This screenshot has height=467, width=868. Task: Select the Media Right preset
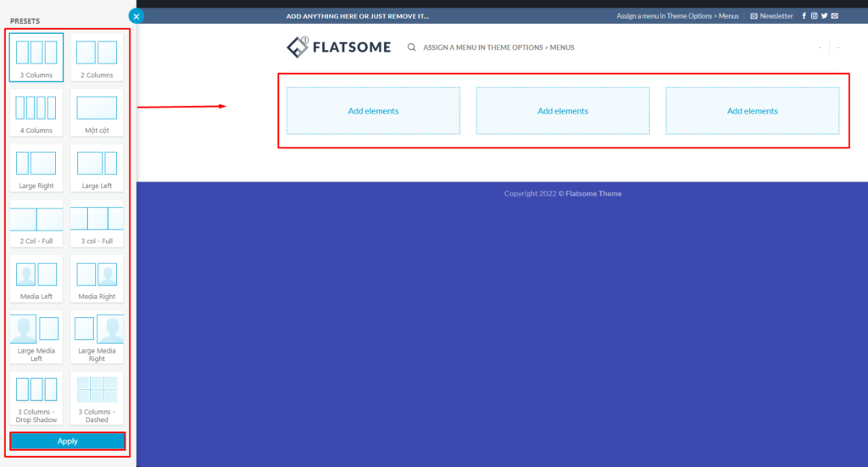97,278
